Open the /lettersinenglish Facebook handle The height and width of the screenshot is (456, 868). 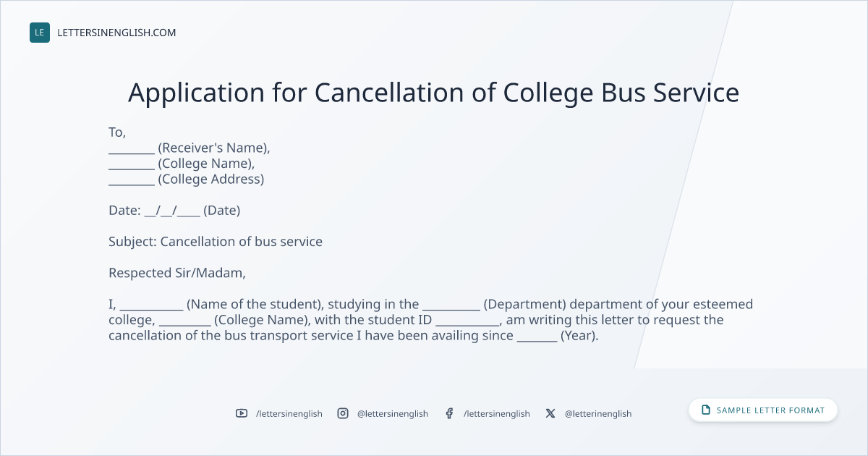point(497,413)
